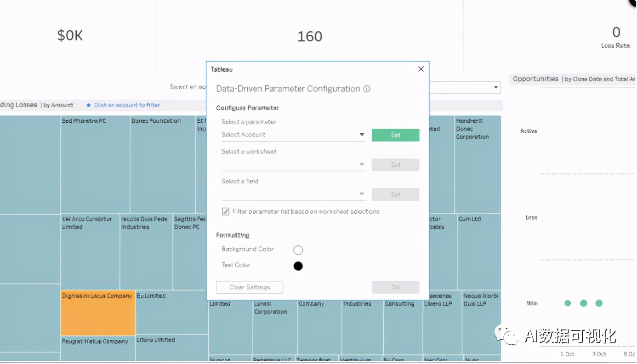This screenshot has width=637, height=364.
Task: Click the Feugiat Metus Company tile
Action: click(x=98, y=348)
